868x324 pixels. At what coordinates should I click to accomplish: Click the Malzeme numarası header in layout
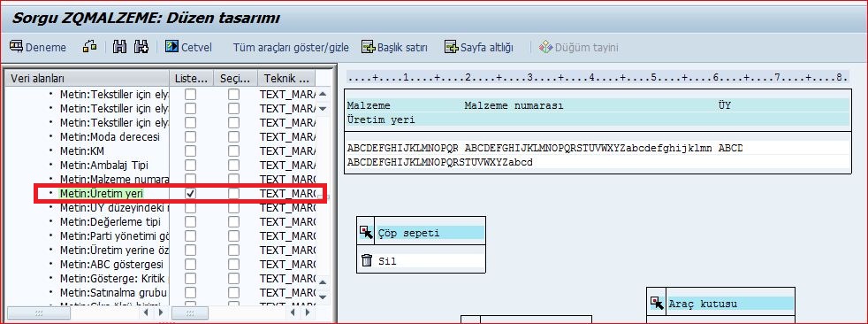pos(514,105)
